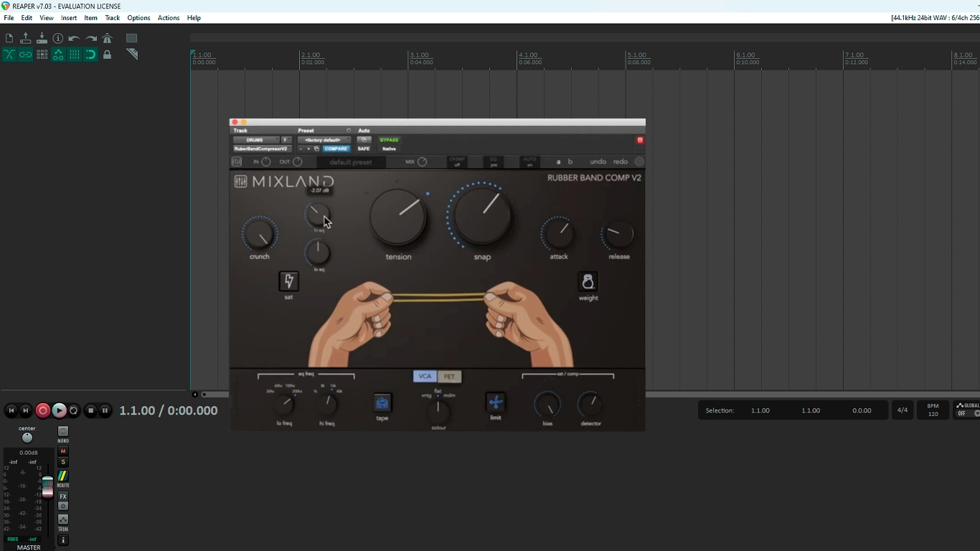Viewport: 980px width, 551px height.
Task: Toggle the locking padlock icon
Action: click(108, 55)
